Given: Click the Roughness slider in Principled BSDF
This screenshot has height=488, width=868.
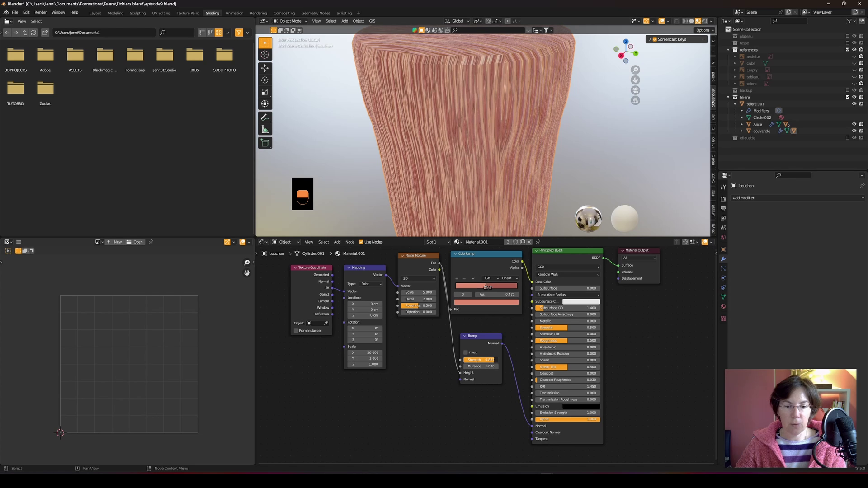Looking at the screenshot, I should 567,341.
